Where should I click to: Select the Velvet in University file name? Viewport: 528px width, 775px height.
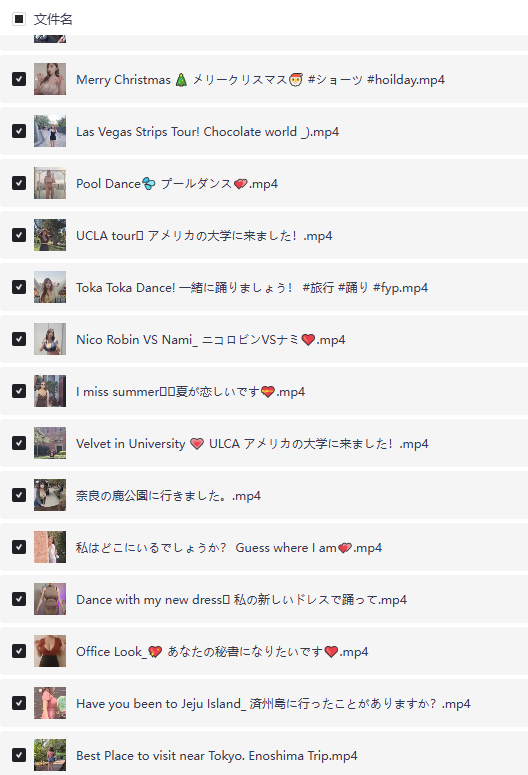point(252,443)
